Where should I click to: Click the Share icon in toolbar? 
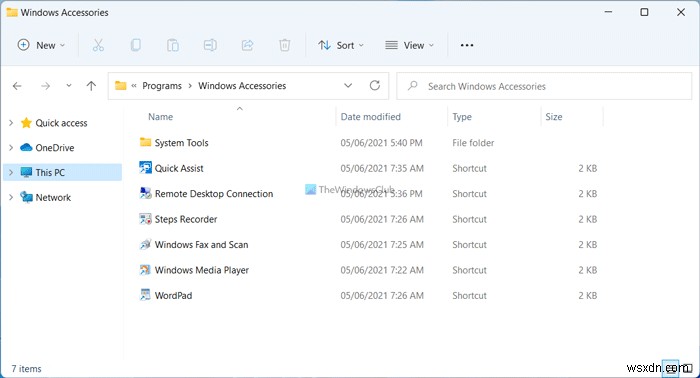(247, 45)
